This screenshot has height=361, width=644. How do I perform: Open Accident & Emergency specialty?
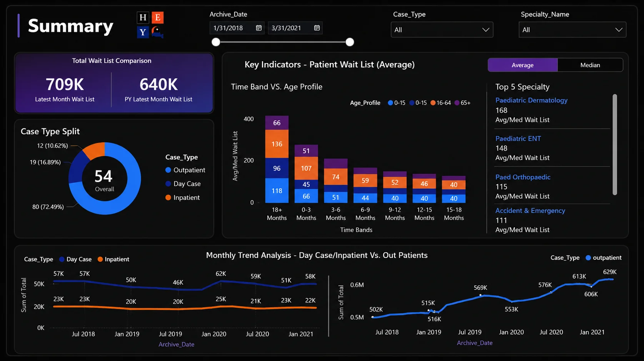(x=530, y=211)
